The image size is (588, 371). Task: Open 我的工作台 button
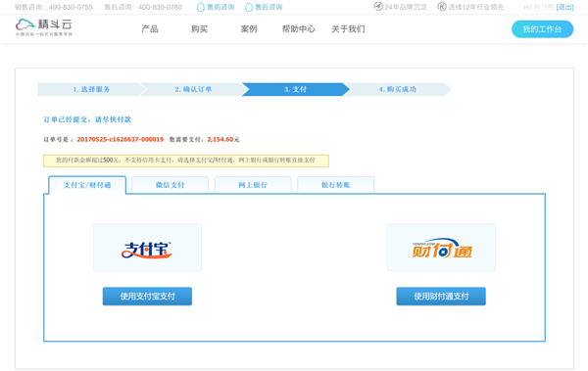tap(542, 29)
